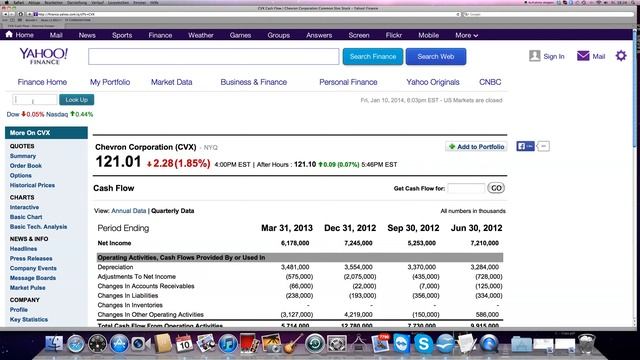Expand the More dropdown in Yahoo bar
640x360 pixels.
pyautogui.click(x=467, y=35)
